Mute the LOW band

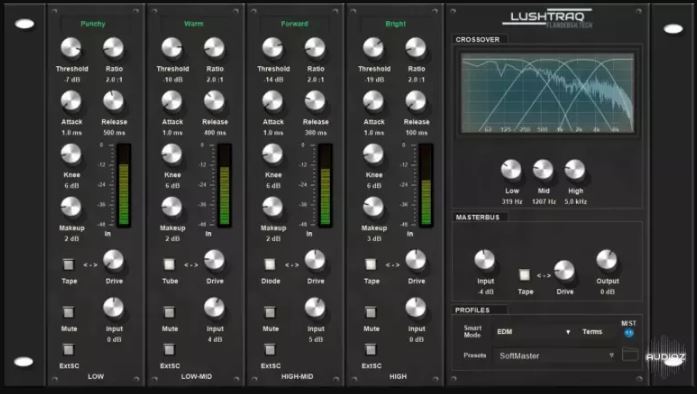click(x=68, y=312)
